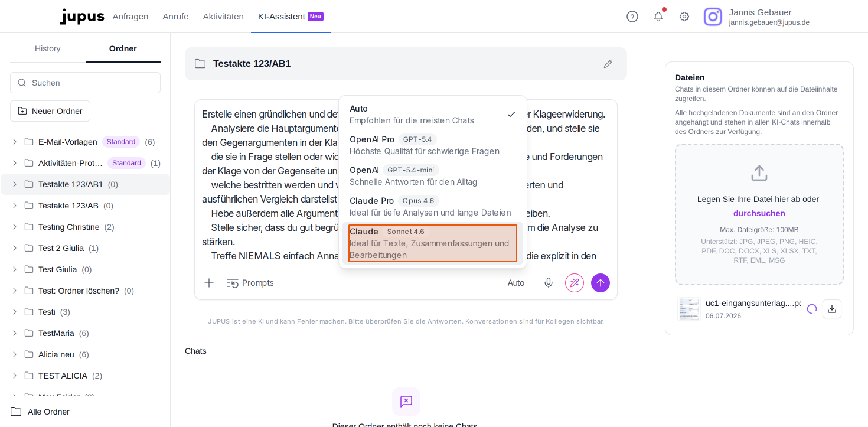Click the plus attachment icon in chat input
Image resolution: width=868 pixels, height=427 pixels.
[x=209, y=283]
